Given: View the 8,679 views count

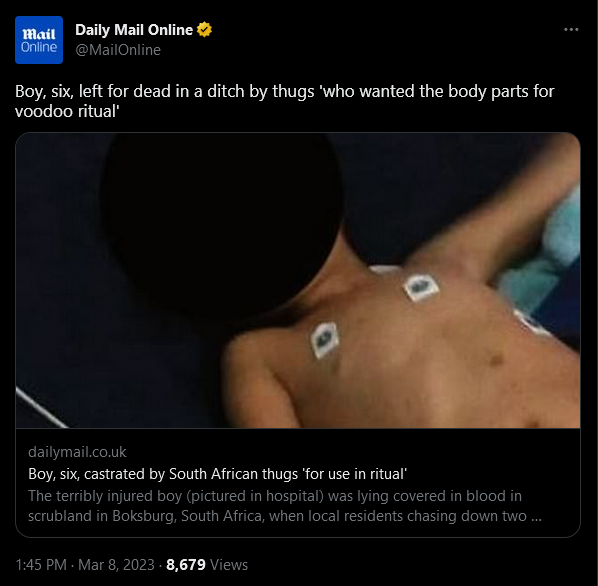Looking at the screenshot, I should click(186, 565).
